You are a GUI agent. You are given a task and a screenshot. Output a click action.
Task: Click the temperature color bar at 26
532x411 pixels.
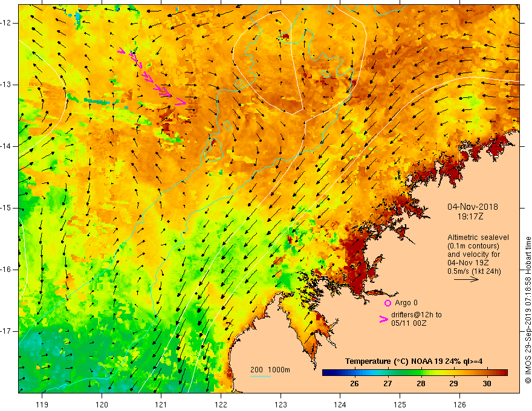coord(354,372)
